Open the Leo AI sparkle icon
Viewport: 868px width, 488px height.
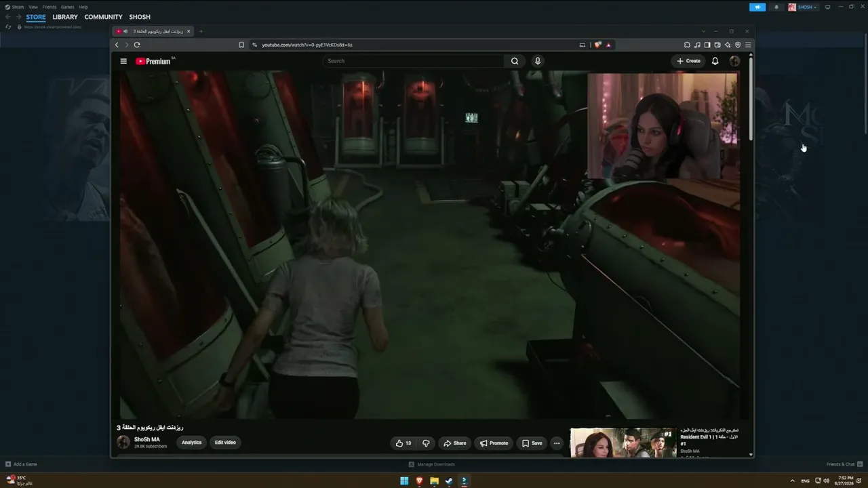tap(728, 45)
